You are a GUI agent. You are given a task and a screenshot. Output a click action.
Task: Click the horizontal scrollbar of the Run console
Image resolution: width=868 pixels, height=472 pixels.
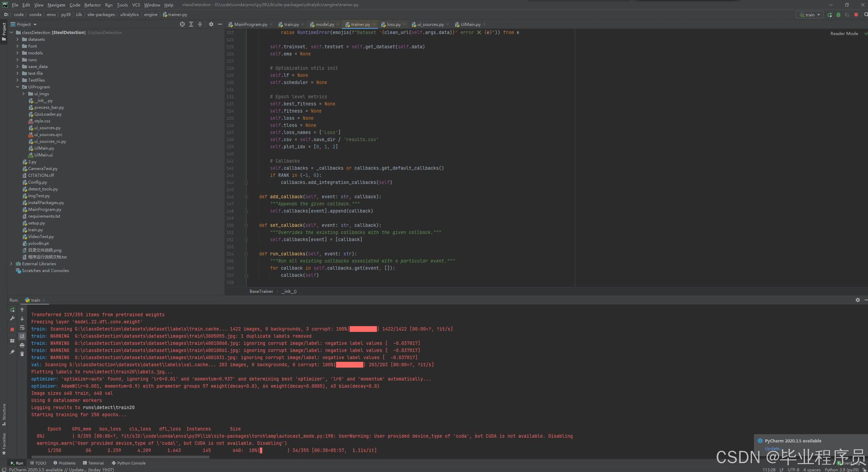[x=120, y=457]
